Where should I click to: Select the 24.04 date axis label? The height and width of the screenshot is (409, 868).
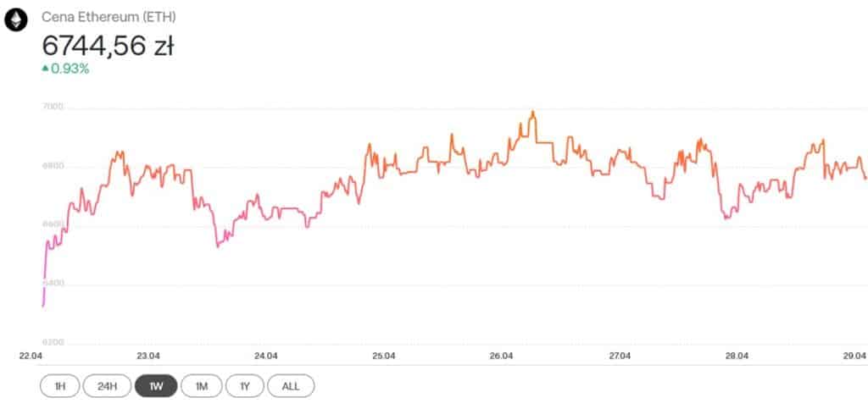coord(265,356)
